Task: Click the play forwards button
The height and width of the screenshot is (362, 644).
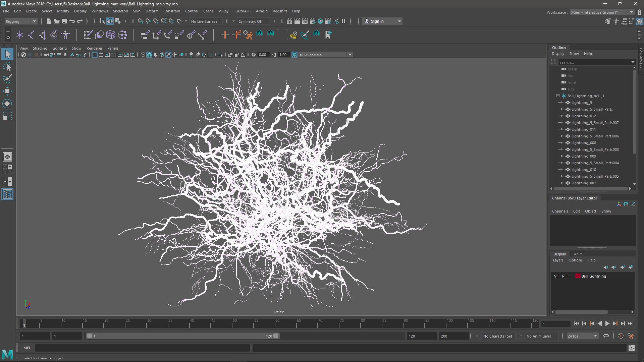Action: pos(607,323)
